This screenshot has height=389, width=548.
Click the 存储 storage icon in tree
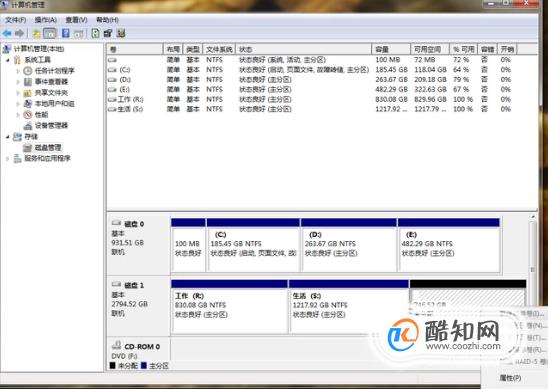tap(17, 137)
